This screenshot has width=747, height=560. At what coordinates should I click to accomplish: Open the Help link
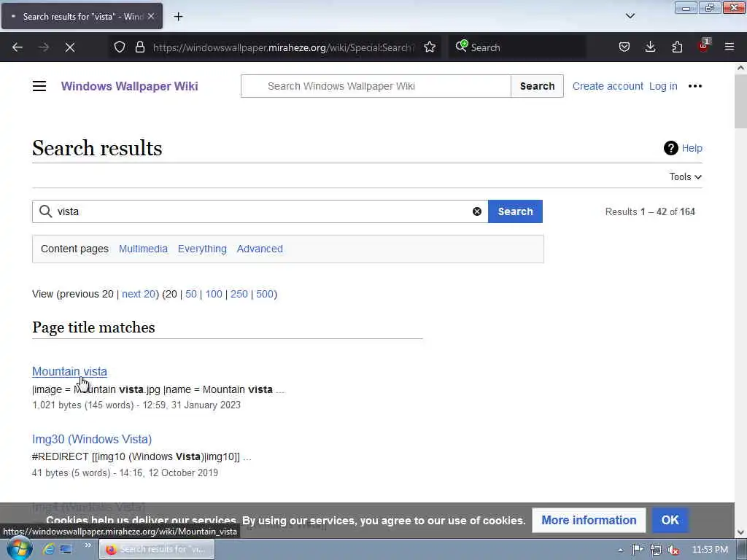(x=692, y=148)
